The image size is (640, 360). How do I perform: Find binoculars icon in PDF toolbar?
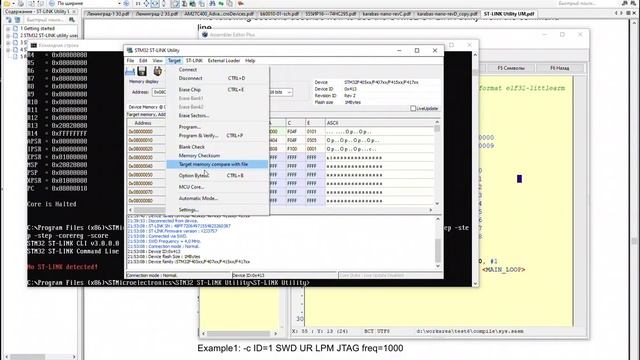click(212, 3)
